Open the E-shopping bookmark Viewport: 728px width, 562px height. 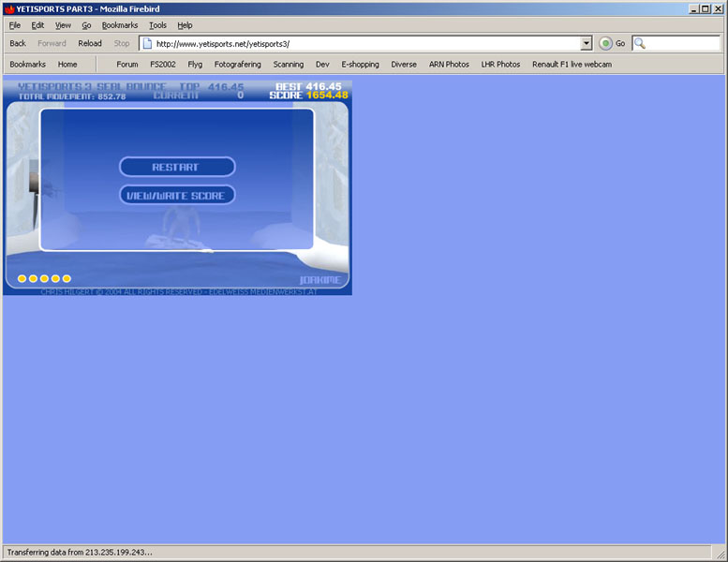click(361, 64)
